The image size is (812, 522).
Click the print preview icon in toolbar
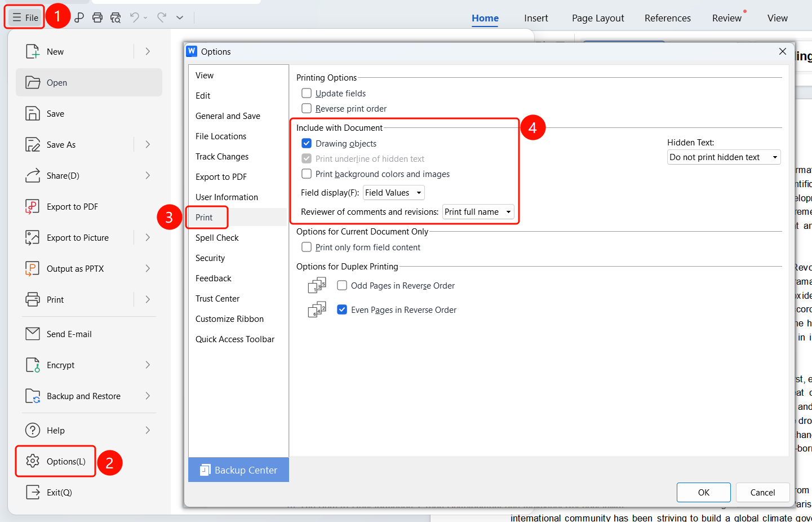116,17
